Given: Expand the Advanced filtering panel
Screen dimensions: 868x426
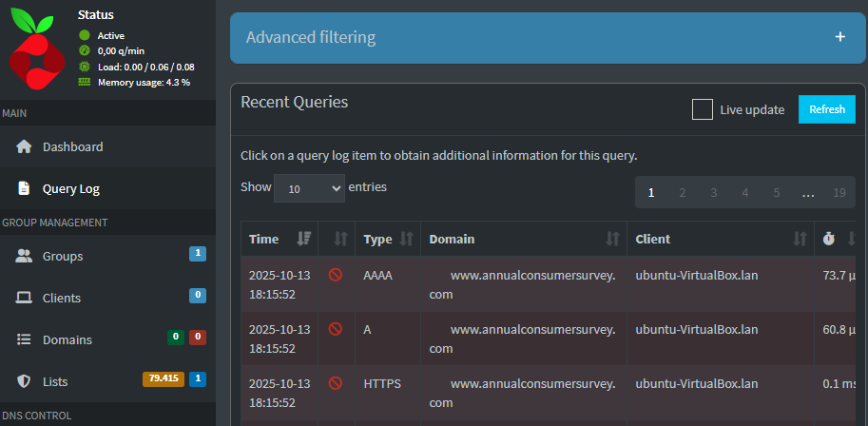Looking at the screenshot, I should click(x=839, y=37).
